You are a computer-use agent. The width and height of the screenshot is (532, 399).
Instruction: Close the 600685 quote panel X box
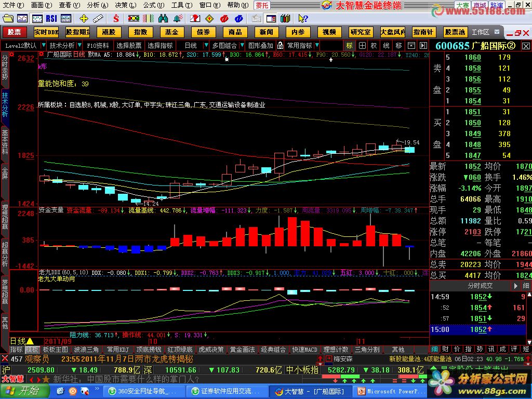pyautogui.click(x=526, y=46)
